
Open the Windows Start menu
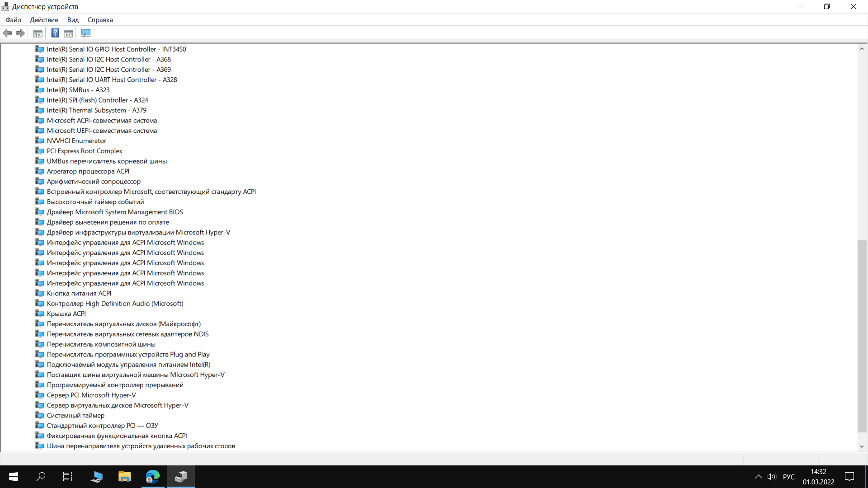(x=14, y=477)
